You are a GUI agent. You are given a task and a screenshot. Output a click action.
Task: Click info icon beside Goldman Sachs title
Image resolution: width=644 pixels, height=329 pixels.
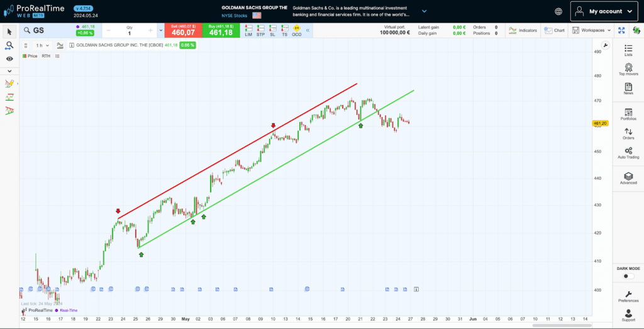tap(72, 45)
